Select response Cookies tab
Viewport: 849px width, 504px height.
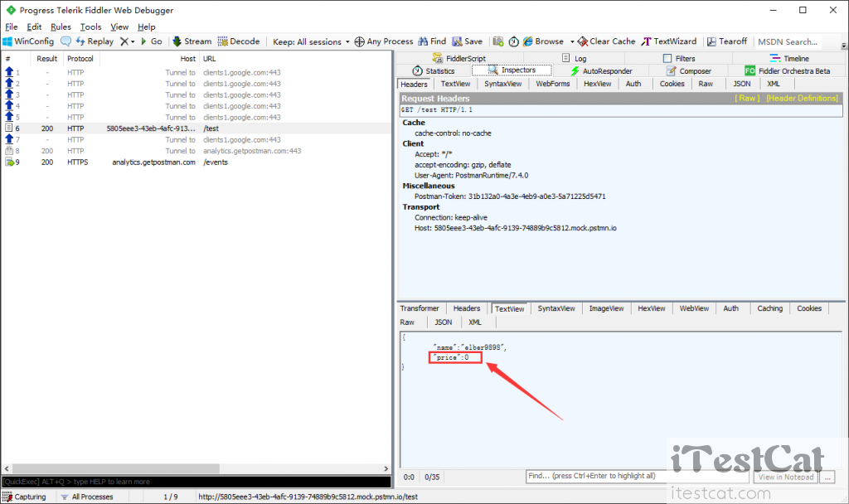click(x=809, y=308)
